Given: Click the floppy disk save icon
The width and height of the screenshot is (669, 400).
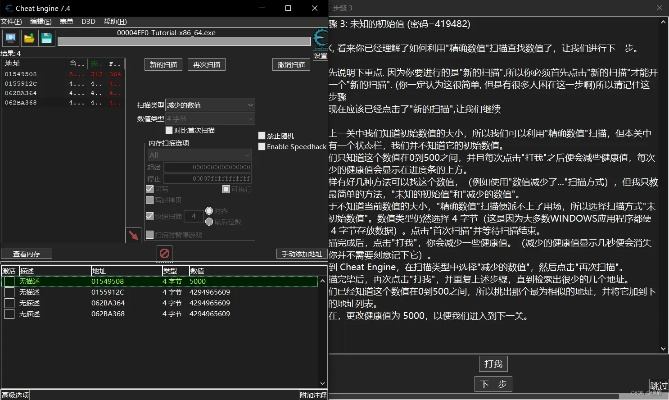Looking at the screenshot, I should (45, 38).
